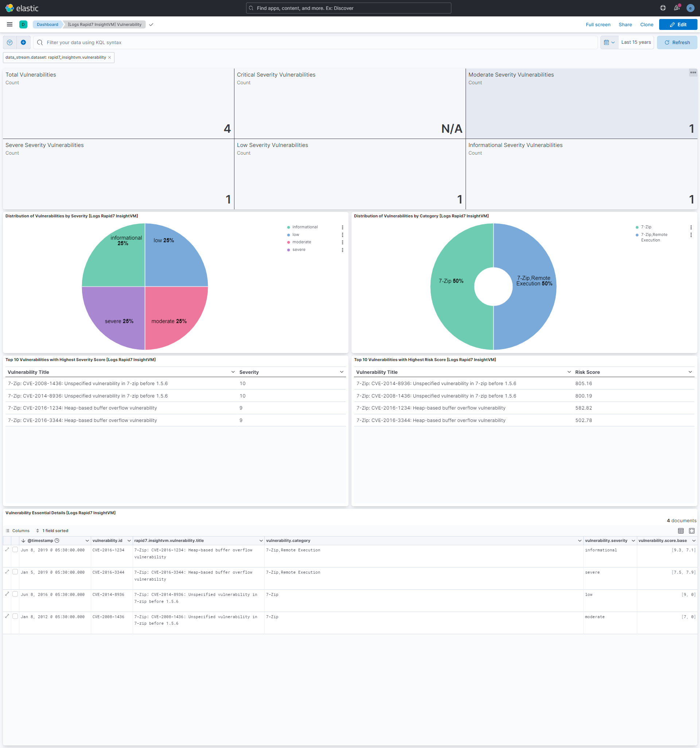Open the notifications bell icon
The height and width of the screenshot is (748, 700).
(x=677, y=8)
